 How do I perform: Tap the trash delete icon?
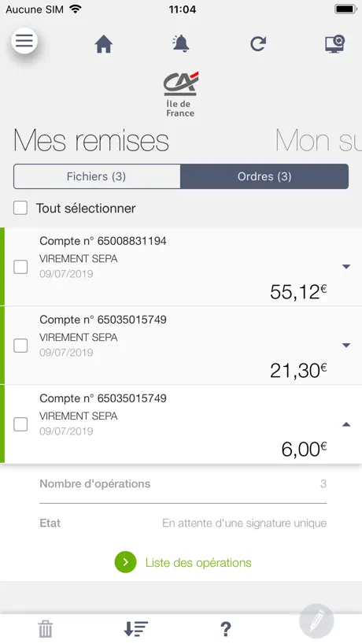point(46,629)
